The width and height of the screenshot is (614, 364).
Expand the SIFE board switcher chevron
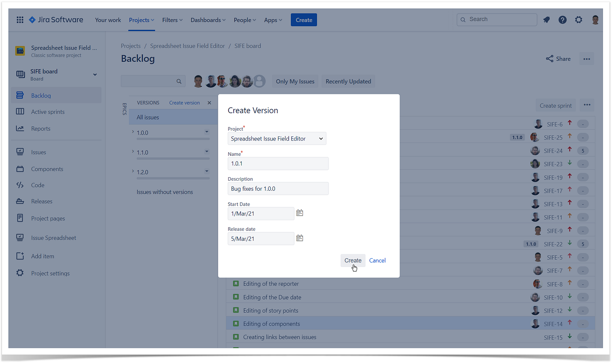click(x=95, y=75)
